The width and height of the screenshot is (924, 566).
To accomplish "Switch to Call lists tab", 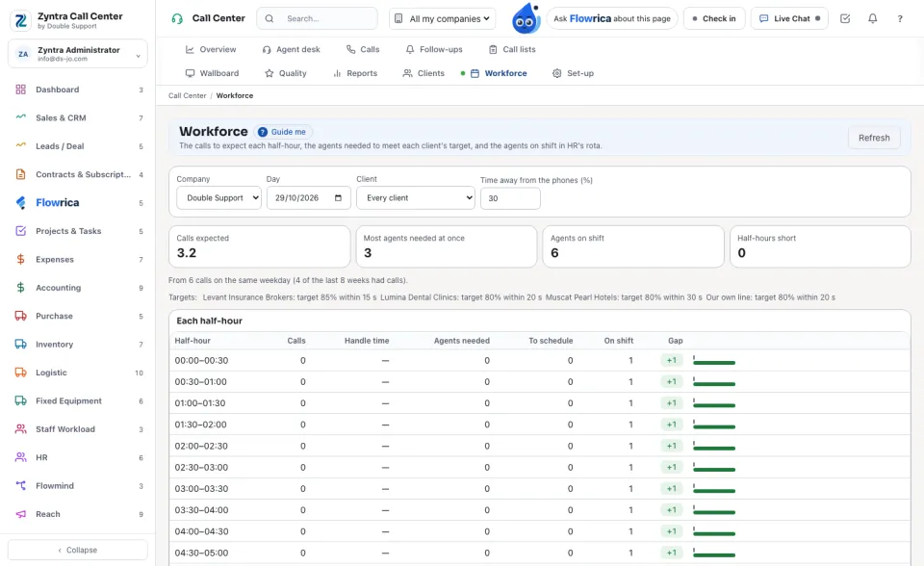I will click(x=512, y=49).
